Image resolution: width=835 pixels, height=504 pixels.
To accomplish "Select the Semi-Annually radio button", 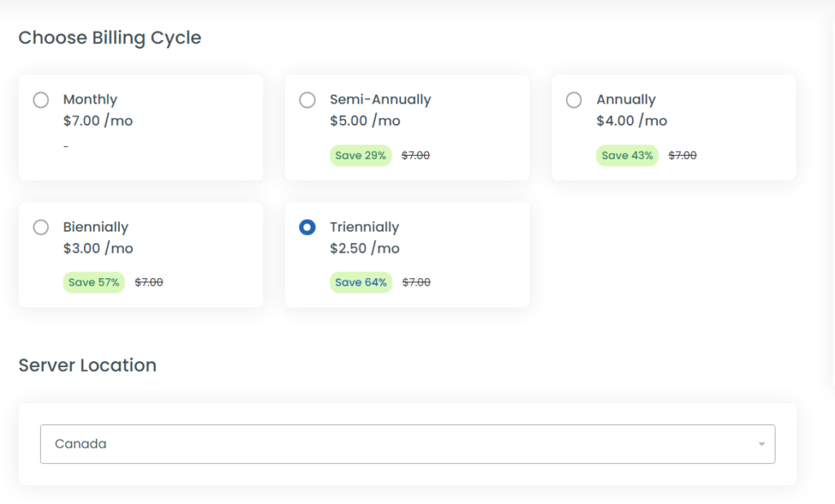I will pos(307,99).
